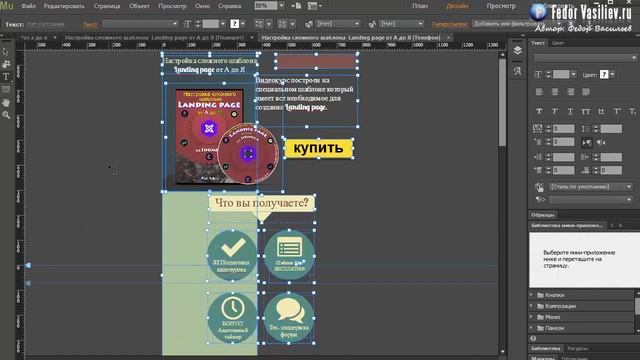Click the orange Текст link in control bar

pos(90,24)
